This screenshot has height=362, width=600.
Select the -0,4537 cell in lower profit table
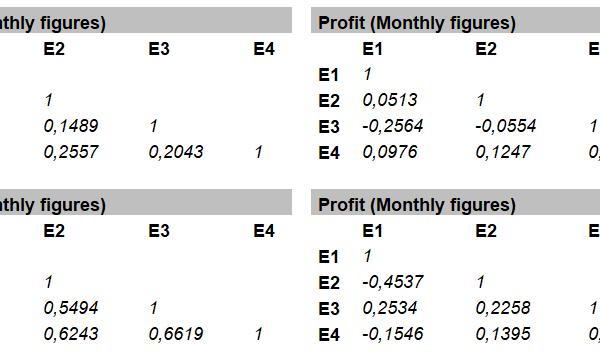click(x=393, y=282)
